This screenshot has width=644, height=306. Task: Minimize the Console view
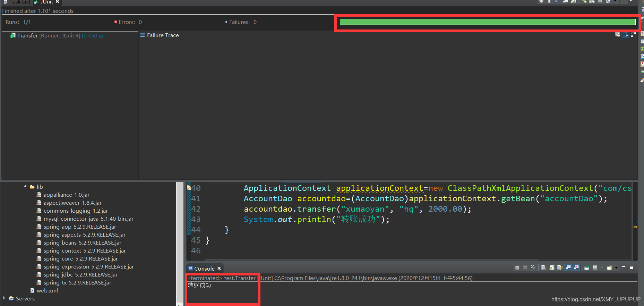[x=624, y=267]
